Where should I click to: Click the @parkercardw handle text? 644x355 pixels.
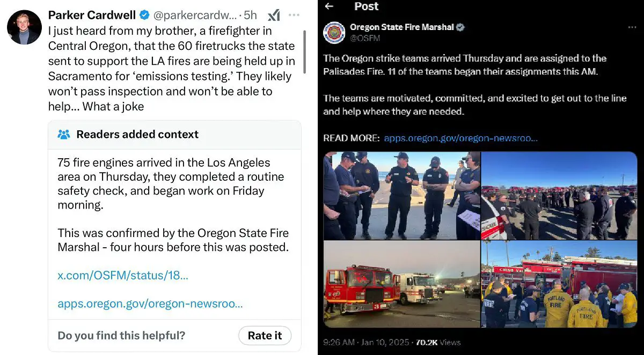196,15
